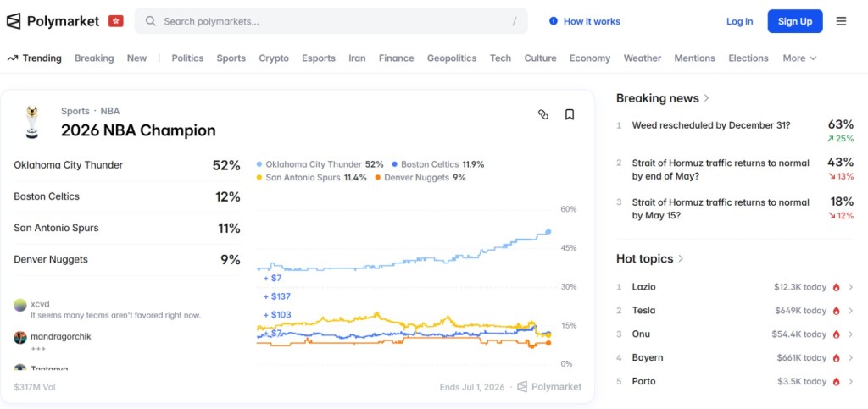Viewport: 868px width, 409px height.
Task: Copy the NBA Champion market link icon
Action: [543, 114]
